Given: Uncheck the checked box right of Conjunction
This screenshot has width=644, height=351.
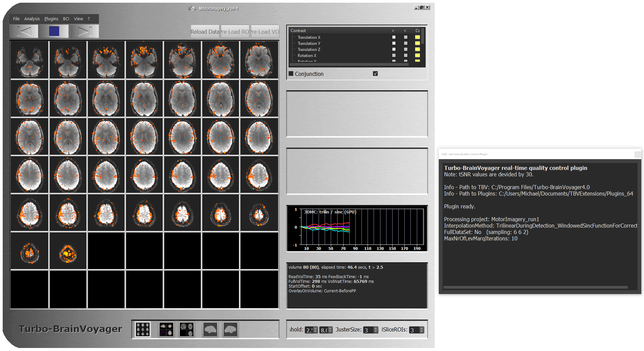Looking at the screenshot, I should click(x=375, y=74).
